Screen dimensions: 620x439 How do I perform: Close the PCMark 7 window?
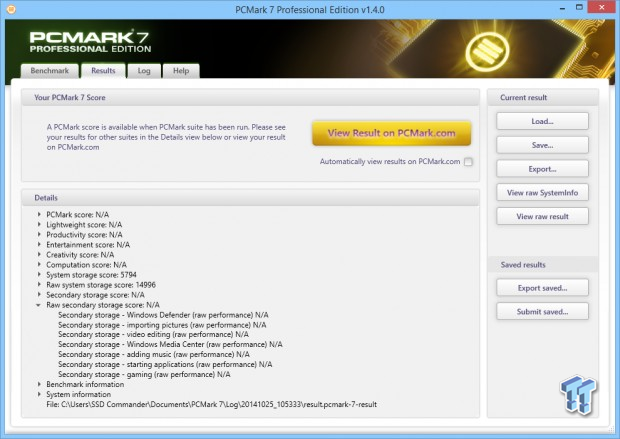click(602, 8)
